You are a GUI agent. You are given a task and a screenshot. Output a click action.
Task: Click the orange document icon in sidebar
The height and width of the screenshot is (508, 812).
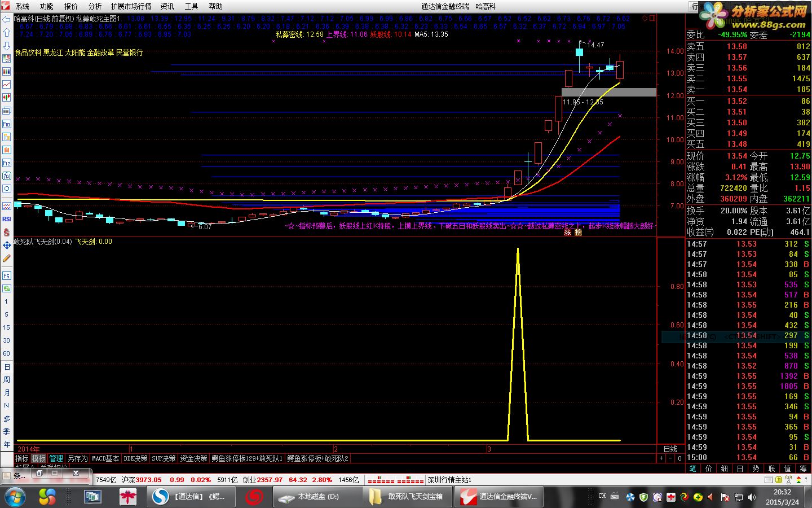pyautogui.click(x=6, y=150)
